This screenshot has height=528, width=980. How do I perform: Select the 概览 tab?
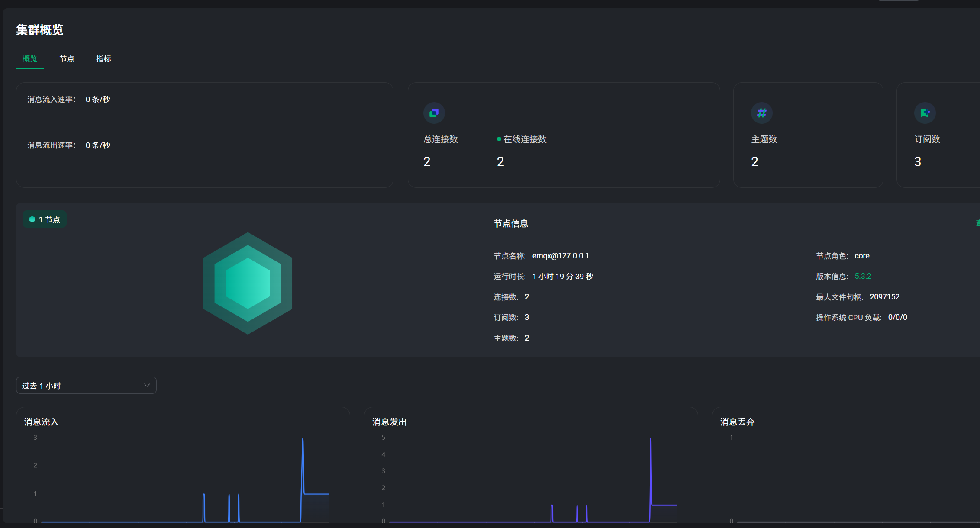click(x=30, y=58)
